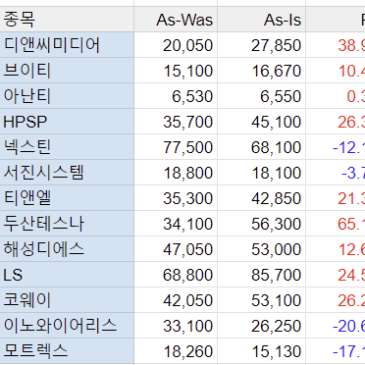Select As-Was value 42,050 for 코웨이
This screenshot has height=365, width=365.
click(176, 300)
